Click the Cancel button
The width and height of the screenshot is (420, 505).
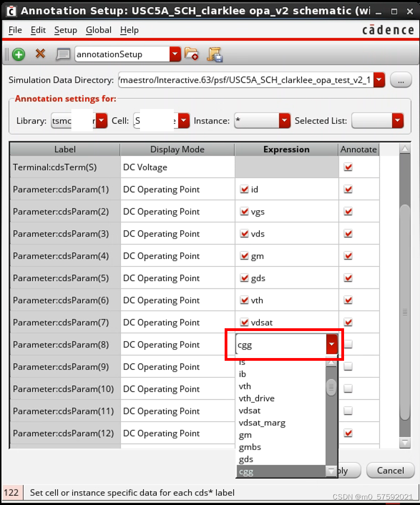coord(390,471)
